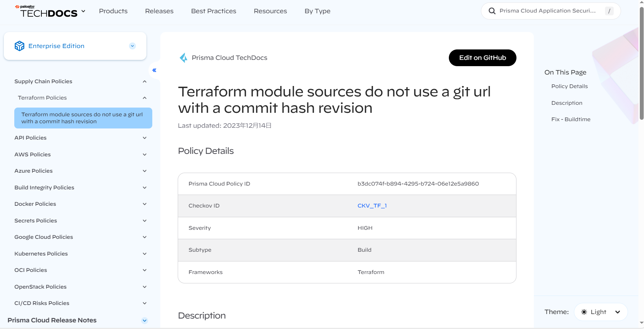The image size is (644, 329).
Task: Open the Enterprise Edition dropdown
Action: (132, 46)
